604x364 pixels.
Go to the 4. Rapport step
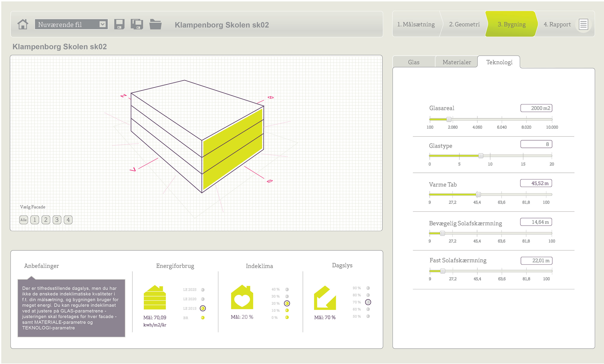pyautogui.click(x=557, y=24)
